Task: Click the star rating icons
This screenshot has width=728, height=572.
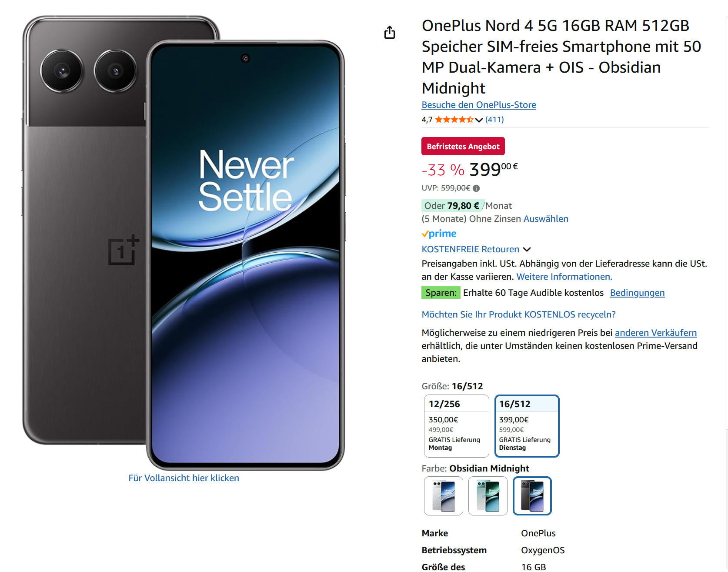Action: [454, 120]
